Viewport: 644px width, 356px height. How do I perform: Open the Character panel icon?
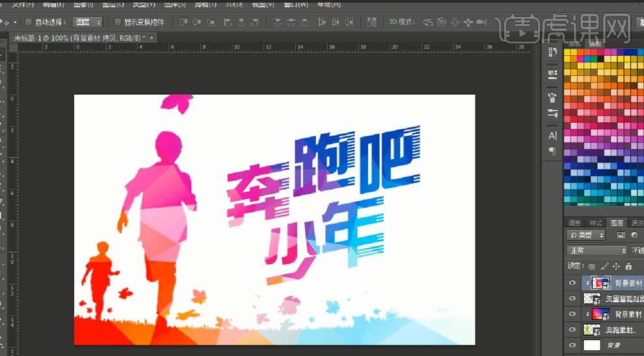tap(553, 136)
